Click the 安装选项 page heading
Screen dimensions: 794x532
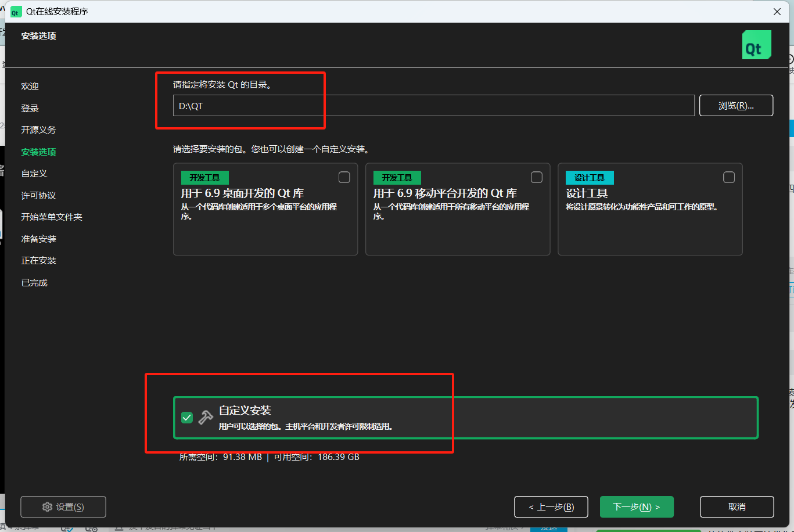tap(39, 36)
